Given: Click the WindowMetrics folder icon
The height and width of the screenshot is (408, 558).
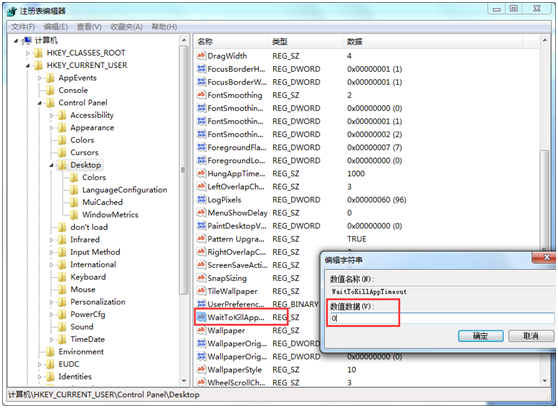Looking at the screenshot, I should pos(74,215).
